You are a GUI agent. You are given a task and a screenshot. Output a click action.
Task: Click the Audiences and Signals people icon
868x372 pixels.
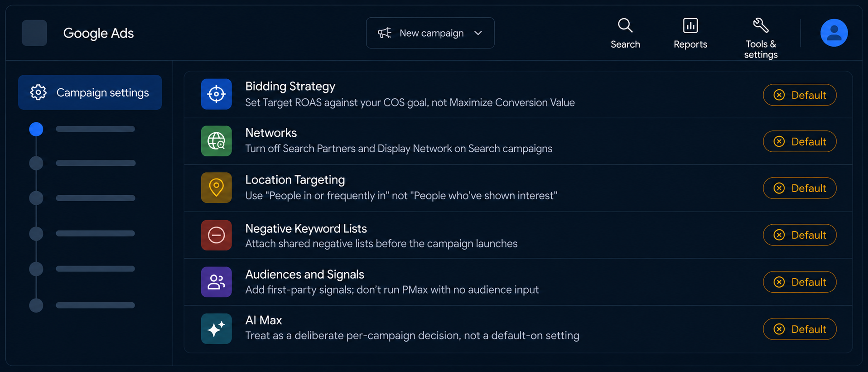pos(216,282)
